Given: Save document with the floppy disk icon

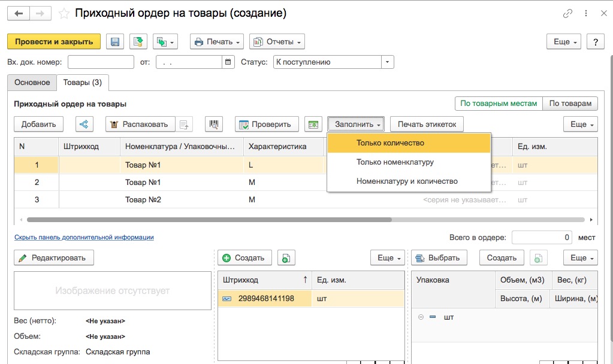Looking at the screenshot, I should tap(115, 42).
